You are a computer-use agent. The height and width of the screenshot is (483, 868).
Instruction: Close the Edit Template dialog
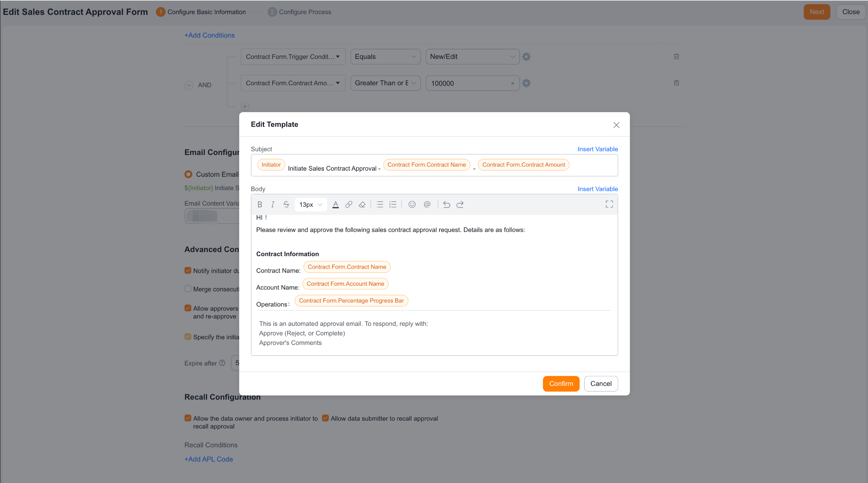coord(616,125)
